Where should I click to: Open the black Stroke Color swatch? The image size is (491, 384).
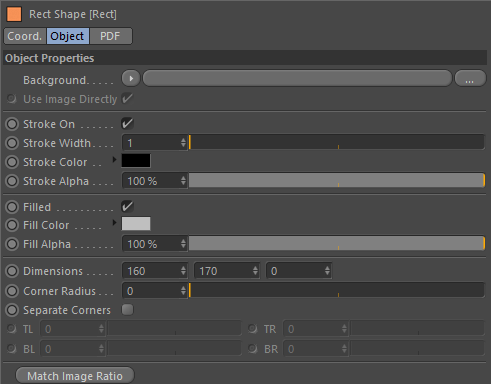(136, 161)
